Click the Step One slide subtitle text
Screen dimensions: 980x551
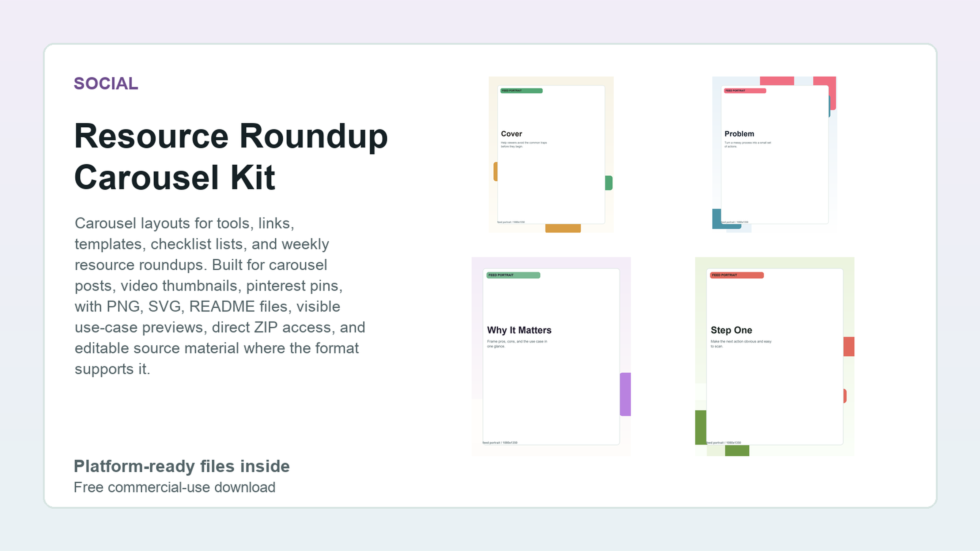coord(741,344)
